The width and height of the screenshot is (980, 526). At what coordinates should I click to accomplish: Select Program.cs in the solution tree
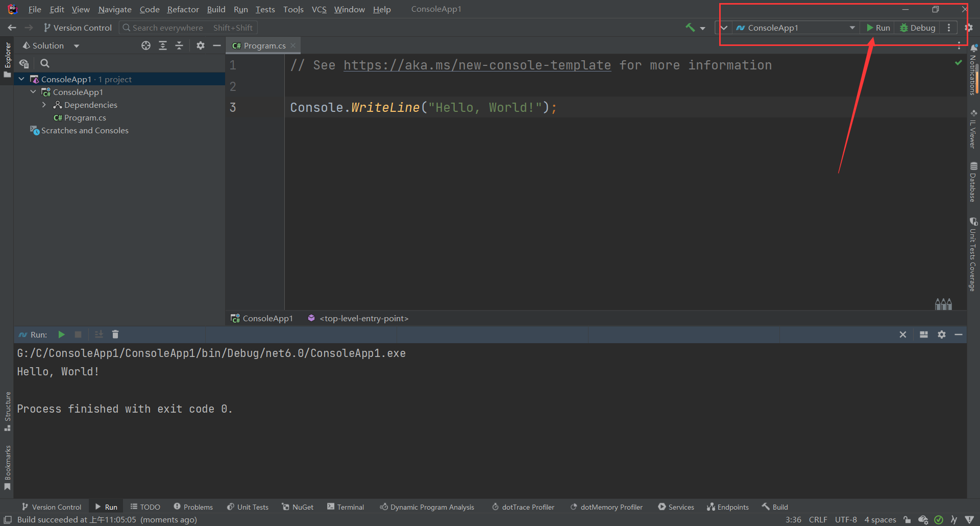click(85, 117)
